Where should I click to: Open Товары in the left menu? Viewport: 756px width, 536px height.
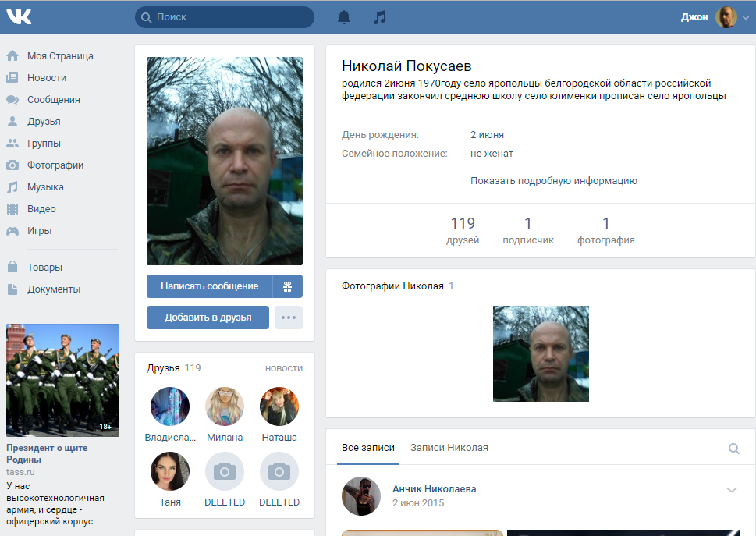click(x=44, y=268)
